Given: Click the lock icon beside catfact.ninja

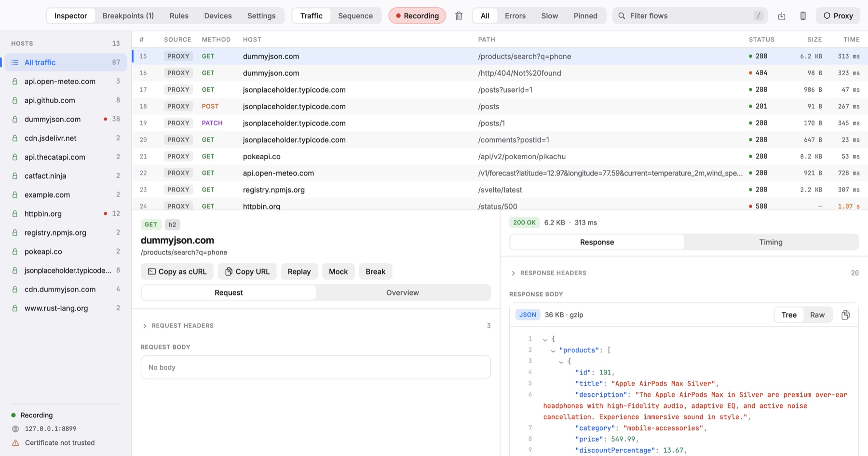Looking at the screenshot, I should tap(15, 176).
